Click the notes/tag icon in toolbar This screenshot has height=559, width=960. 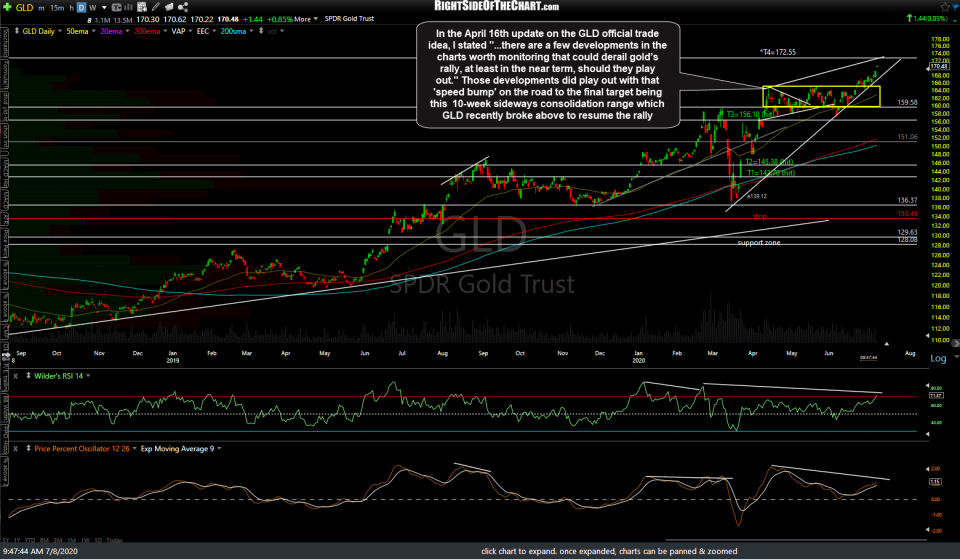tap(169, 7)
